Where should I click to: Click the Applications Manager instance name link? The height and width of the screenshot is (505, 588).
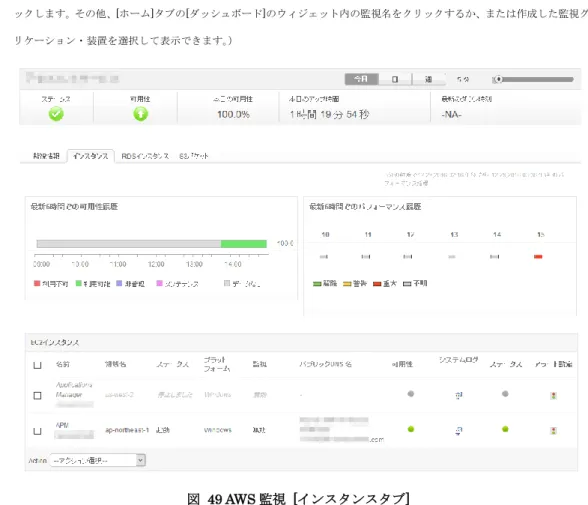[x=74, y=390]
